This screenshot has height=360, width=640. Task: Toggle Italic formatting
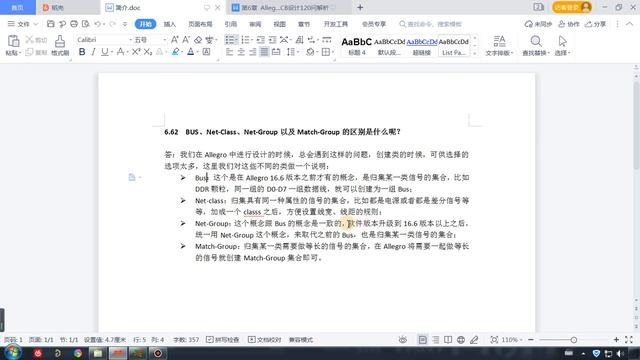(x=93, y=52)
